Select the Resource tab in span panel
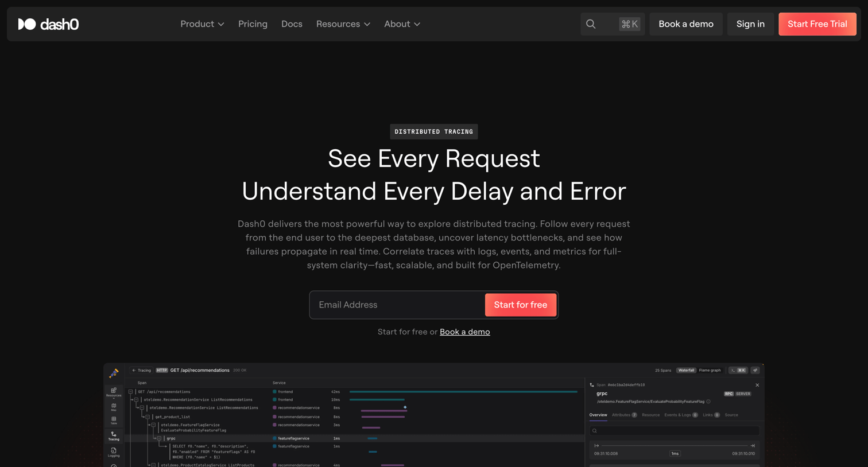This screenshot has height=467, width=868. pos(650,415)
